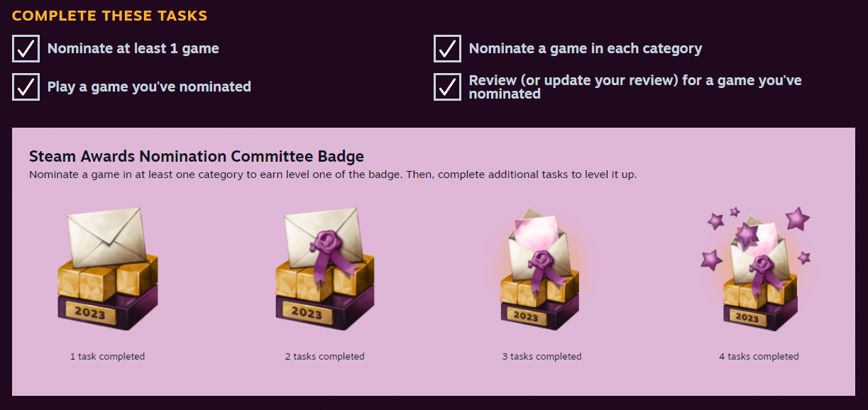The width and height of the screenshot is (868, 410).
Task: Click the 2023 plaque on first badge
Action: [x=89, y=314]
